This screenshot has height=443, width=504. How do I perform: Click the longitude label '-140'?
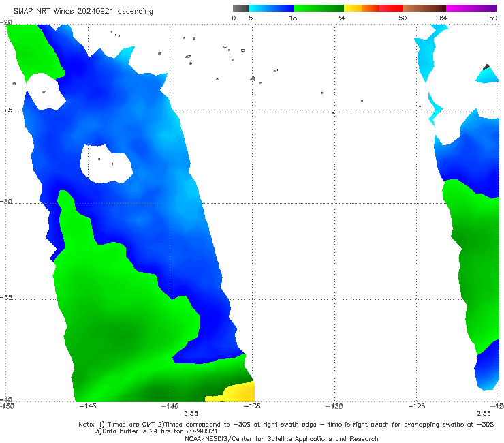tap(170, 406)
